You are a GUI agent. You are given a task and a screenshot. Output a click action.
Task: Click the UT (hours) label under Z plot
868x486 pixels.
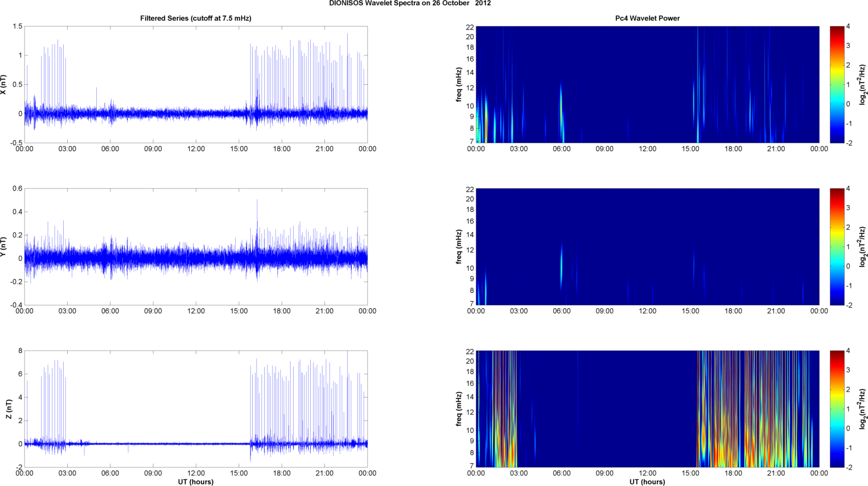[196, 481]
